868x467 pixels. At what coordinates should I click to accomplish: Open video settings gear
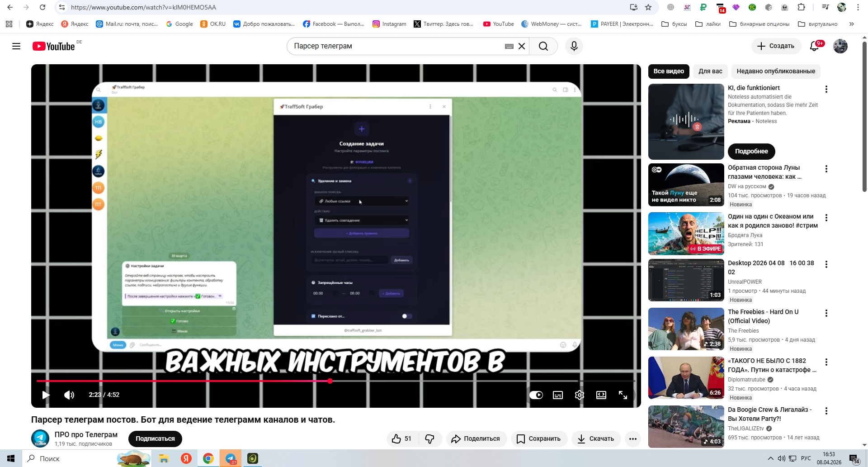(579, 395)
